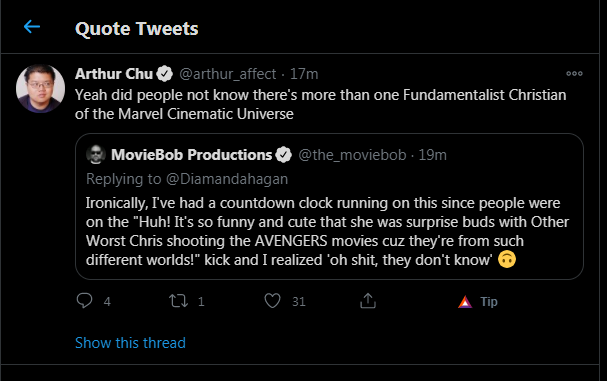The width and height of the screenshot is (607, 381).
Task: Click the Tip label
Action: point(489,302)
